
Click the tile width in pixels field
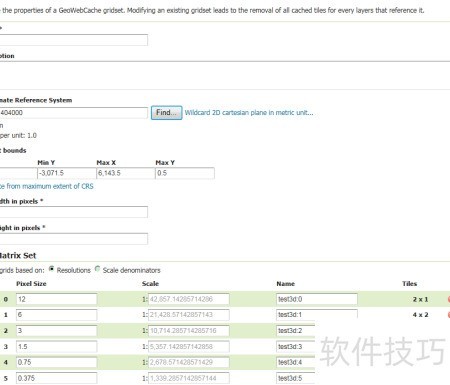point(74,212)
